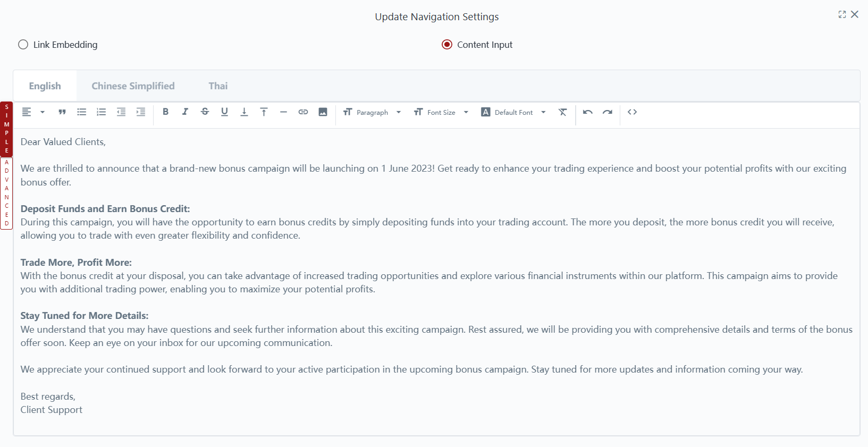Image resolution: width=868 pixels, height=447 pixels.
Task: Open the code view
Action: point(632,112)
